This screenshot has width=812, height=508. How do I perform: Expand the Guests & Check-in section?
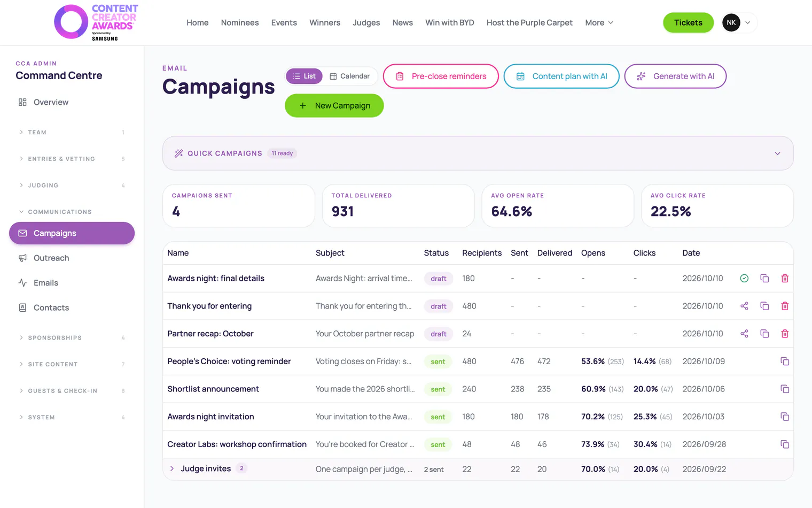point(72,391)
